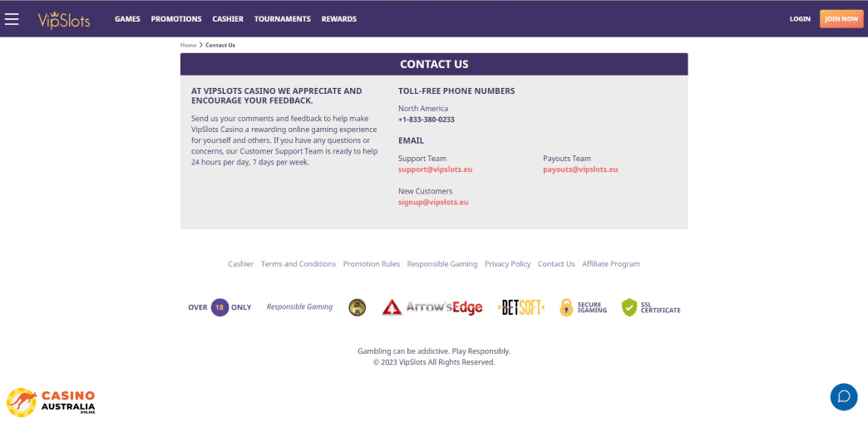This screenshot has height=422, width=868.
Task: Open Responsible Gaming footer link
Action: click(x=442, y=264)
